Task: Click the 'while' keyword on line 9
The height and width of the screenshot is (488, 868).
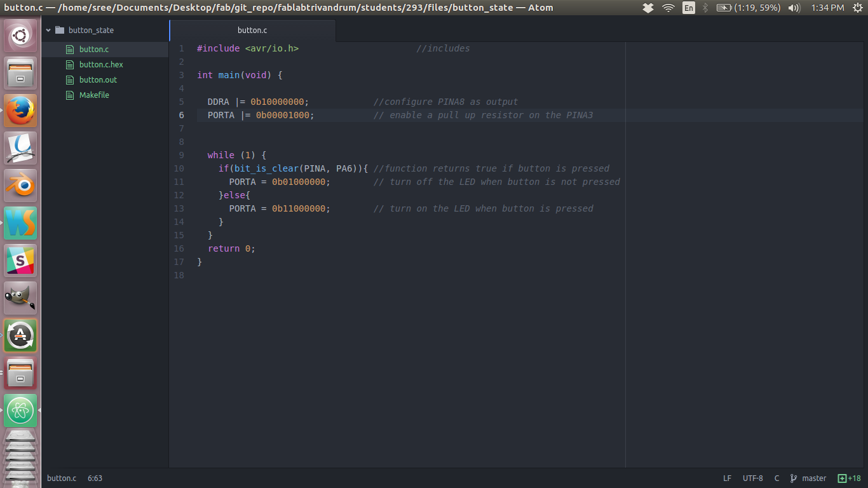Action: 221,155
